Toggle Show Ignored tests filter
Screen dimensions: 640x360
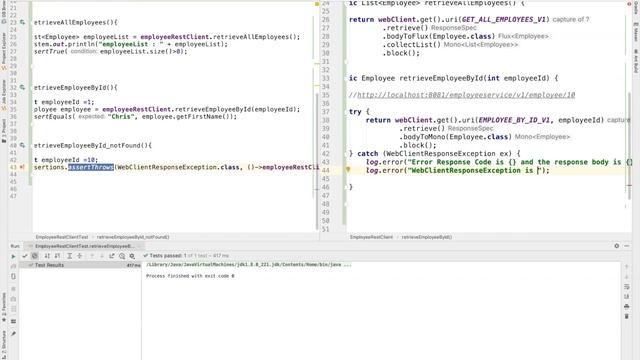pyautogui.click(x=35, y=256)
